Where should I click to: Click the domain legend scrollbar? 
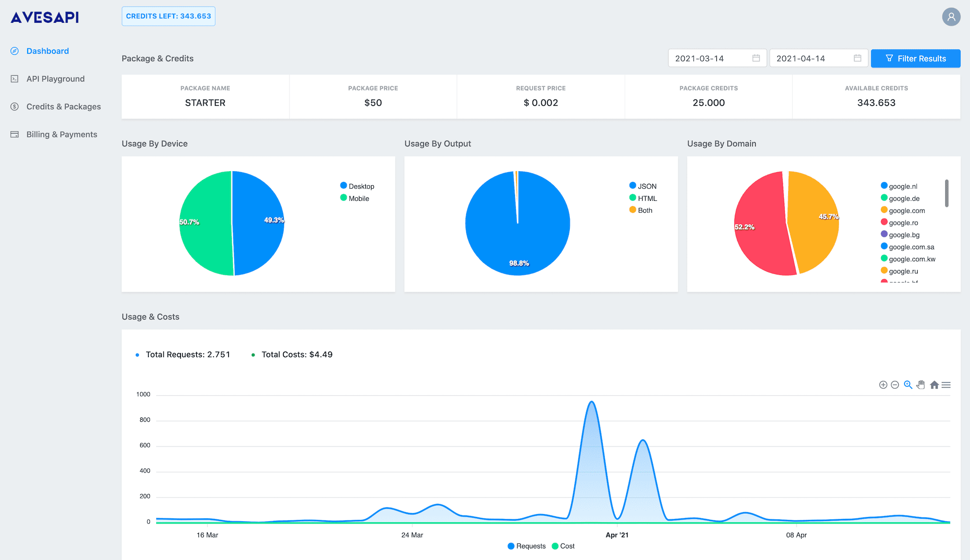click(946, 193)
